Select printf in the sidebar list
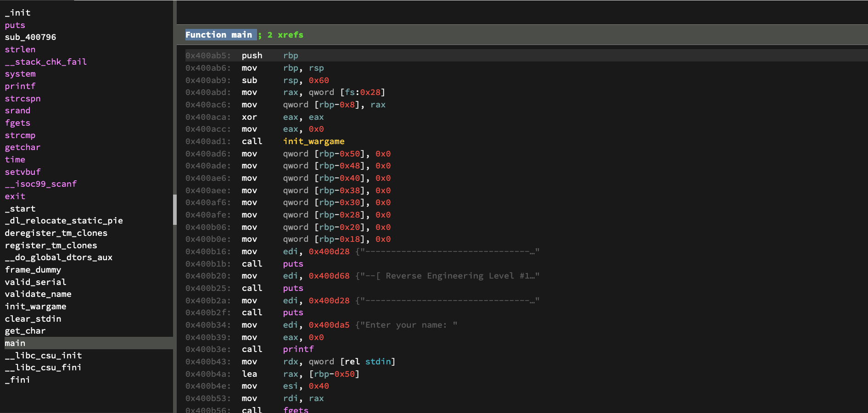This screenshot has height=413, width=868. click(x=20, y=86)
